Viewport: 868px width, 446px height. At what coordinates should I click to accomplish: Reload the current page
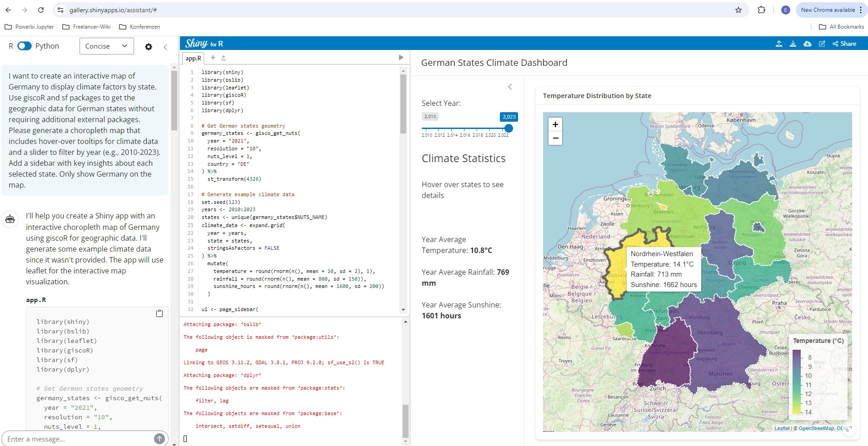(x=41, y=10)
